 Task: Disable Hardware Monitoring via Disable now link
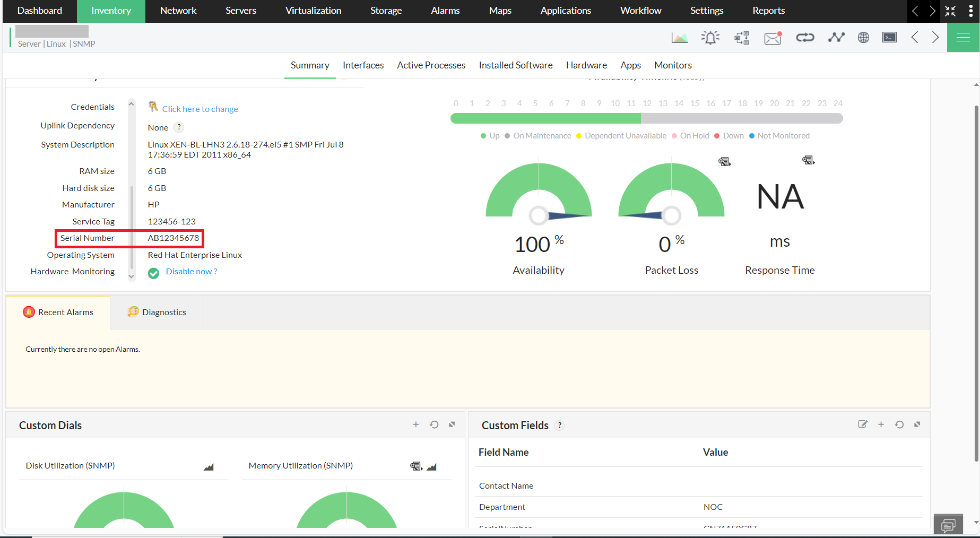191,271
